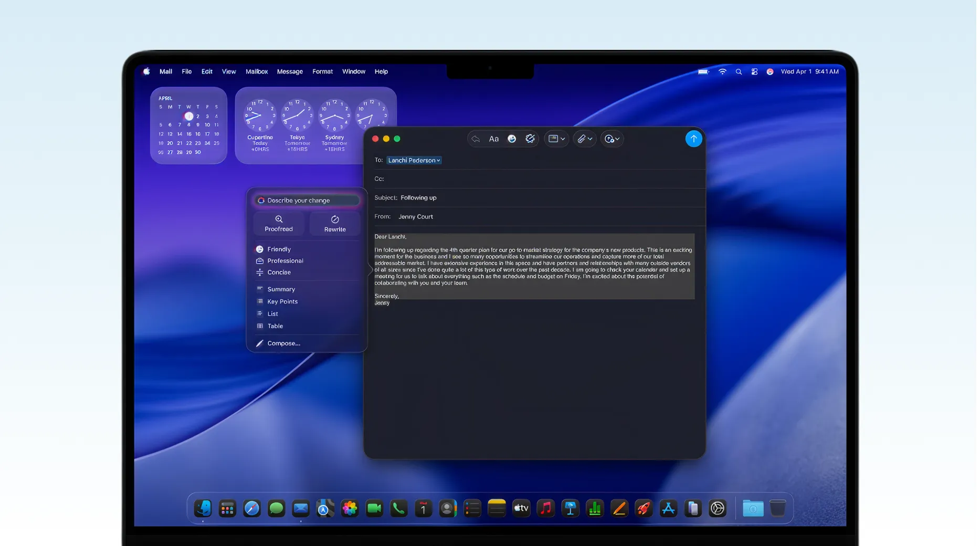Send the email with the blue arrow button
Image resolution: width=980 pixels, height=546 pixels.
click(693, 139)
